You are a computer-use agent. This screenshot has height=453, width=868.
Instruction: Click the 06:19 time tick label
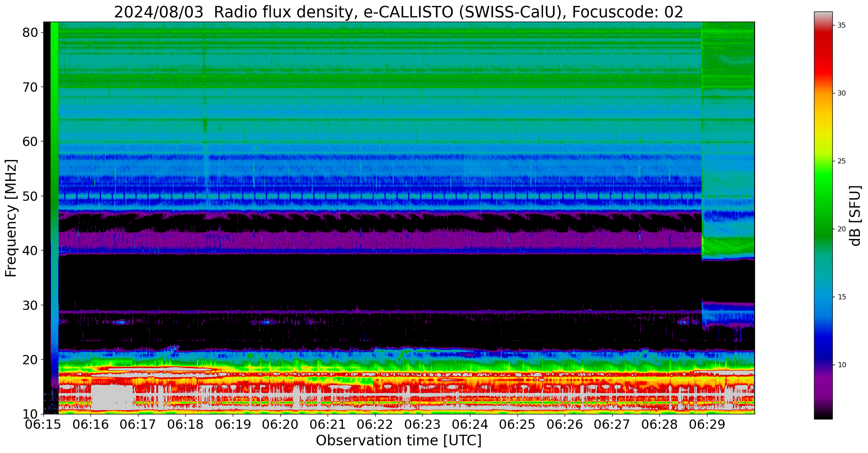(x=233, y=424)
